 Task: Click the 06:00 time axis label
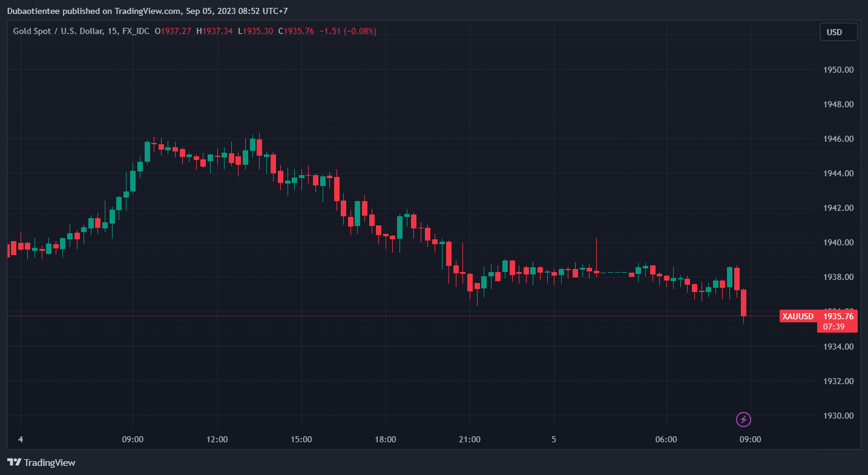coord(666,439)
